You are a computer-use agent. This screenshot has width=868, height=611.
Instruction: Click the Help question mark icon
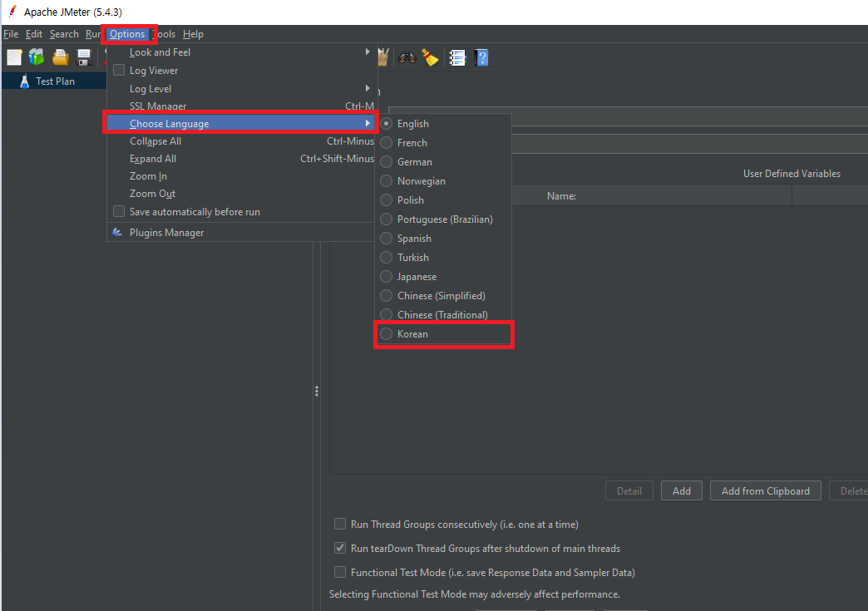(481, 57)
